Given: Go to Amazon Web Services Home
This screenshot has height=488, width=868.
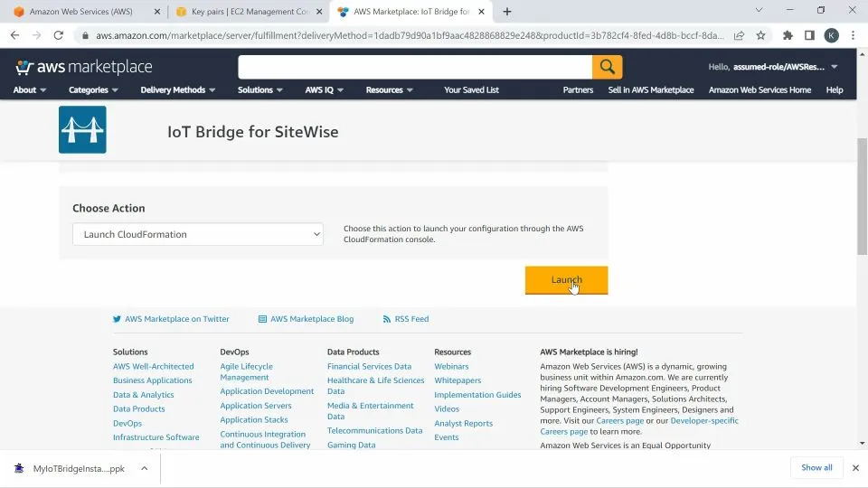Looking at the screenshot, I should (x=759, y=89).
